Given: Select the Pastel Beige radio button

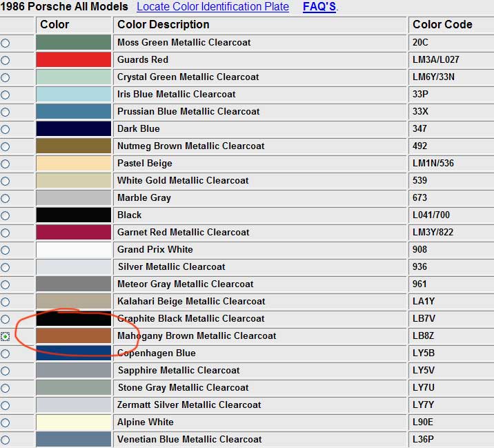Looking at the screenshot, I should (x=5, y=164).
